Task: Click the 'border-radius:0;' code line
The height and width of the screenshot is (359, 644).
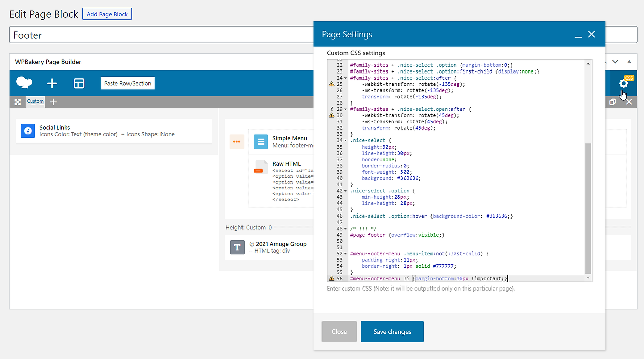Action: (385, 166)
